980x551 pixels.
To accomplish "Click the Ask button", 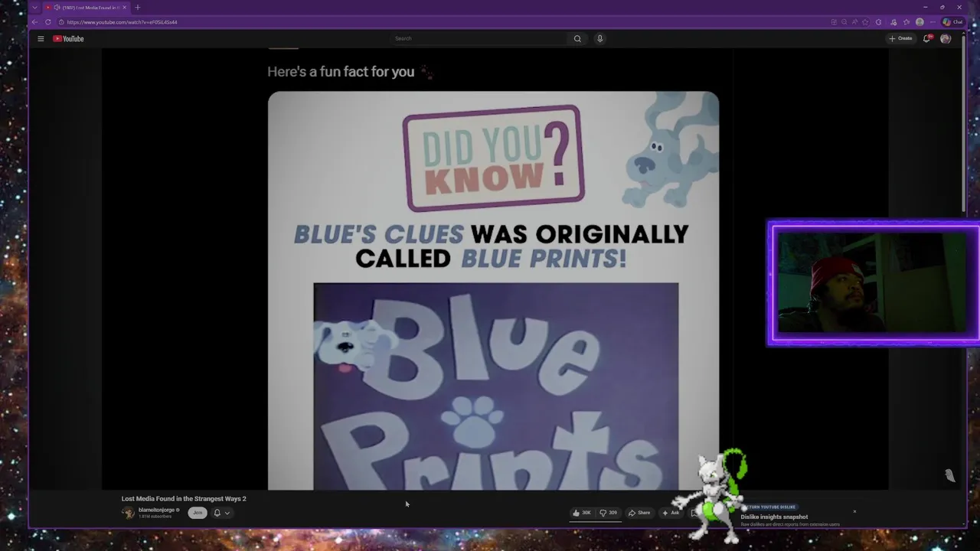I will tap(671, 513).
